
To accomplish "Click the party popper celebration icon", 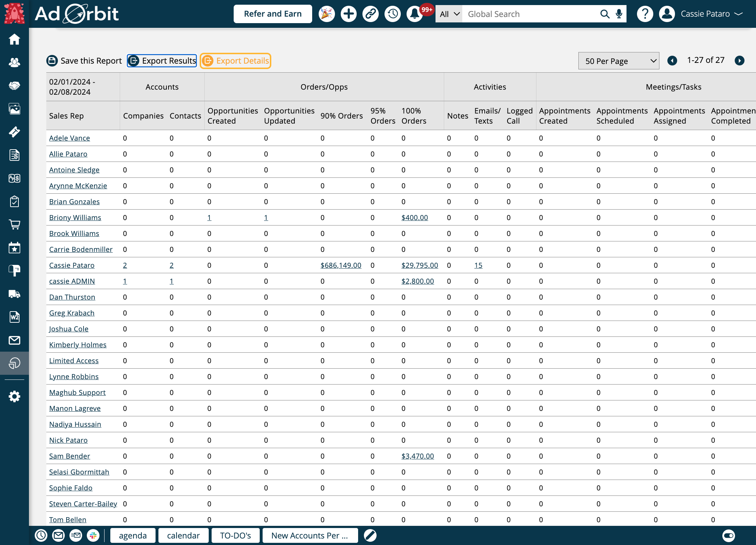I will (x=326, y=14).
